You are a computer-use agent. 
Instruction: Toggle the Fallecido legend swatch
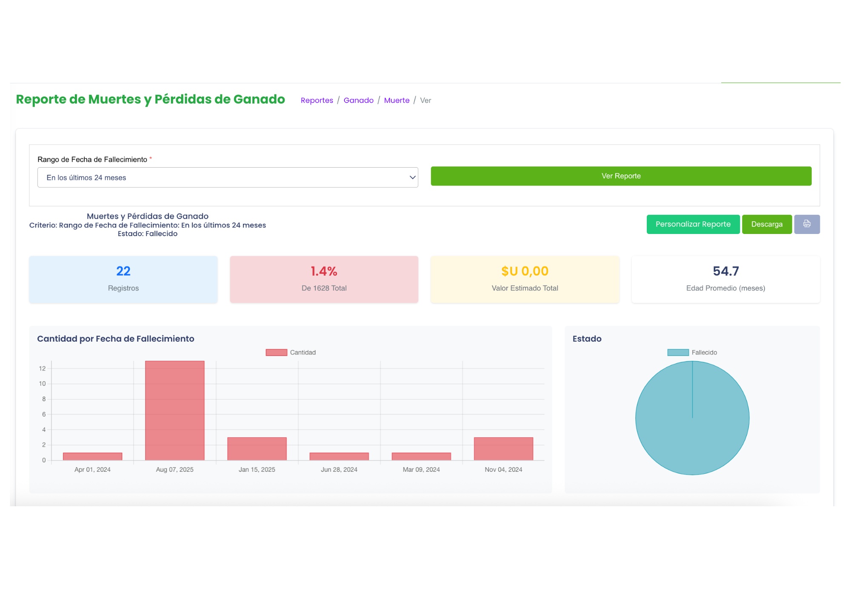677,352
